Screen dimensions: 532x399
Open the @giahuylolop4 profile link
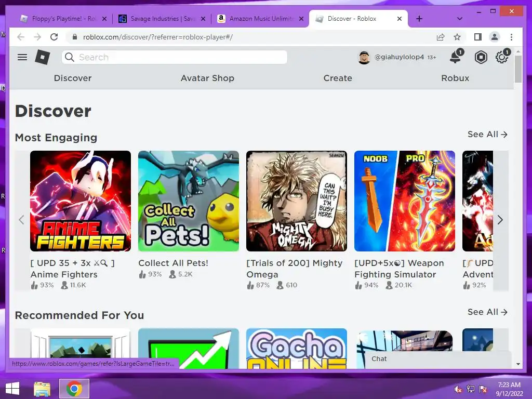399,57
